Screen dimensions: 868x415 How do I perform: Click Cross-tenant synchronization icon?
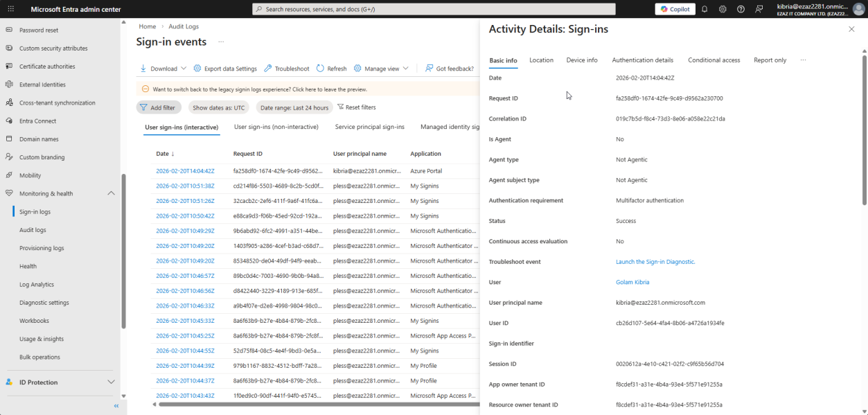click(x=9, y=103)
